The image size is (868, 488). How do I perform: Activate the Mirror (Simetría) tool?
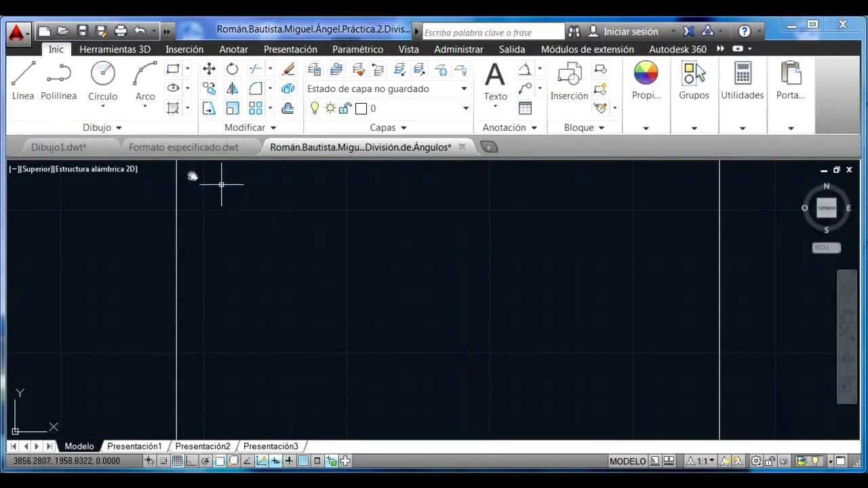click(x=233, y=89)
